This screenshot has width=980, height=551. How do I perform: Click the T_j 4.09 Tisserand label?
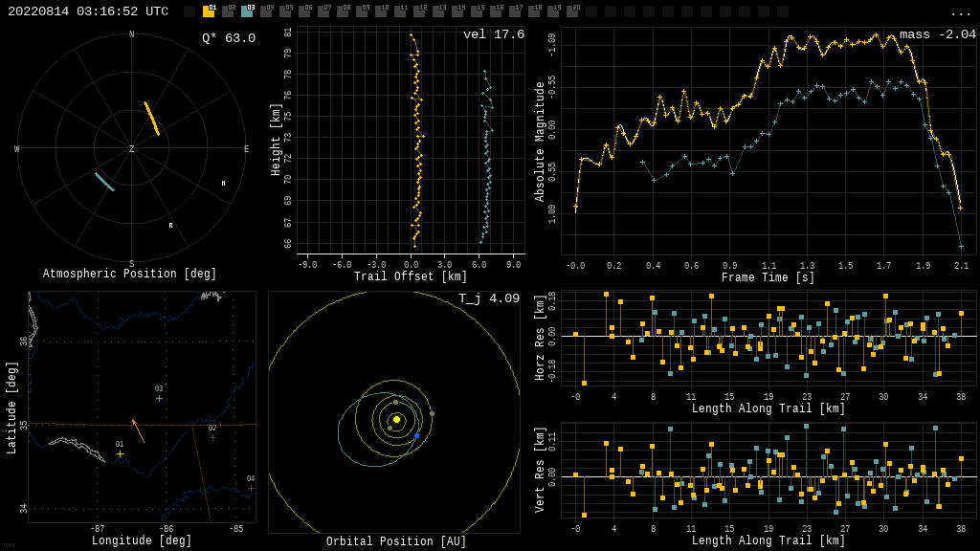point(488,298)
